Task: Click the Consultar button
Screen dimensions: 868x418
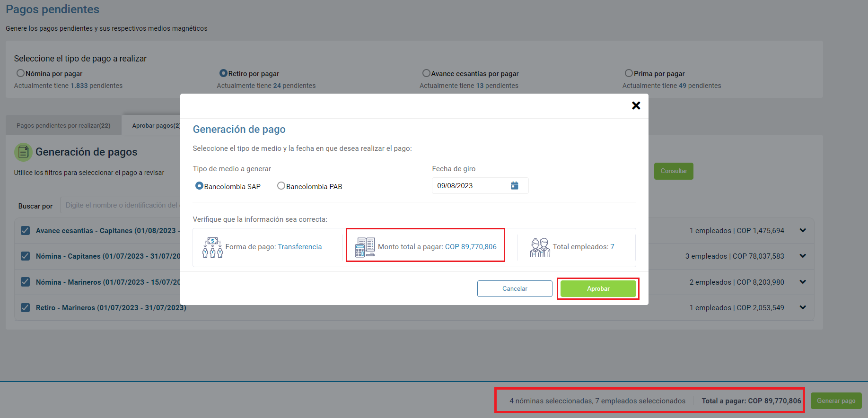Action: click(x=674, y=171)
